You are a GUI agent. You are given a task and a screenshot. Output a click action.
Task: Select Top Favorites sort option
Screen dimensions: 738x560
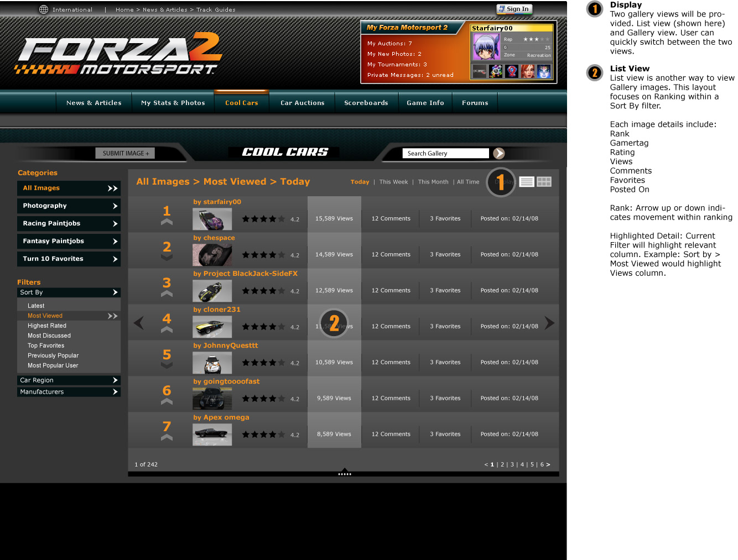[46, 346]
